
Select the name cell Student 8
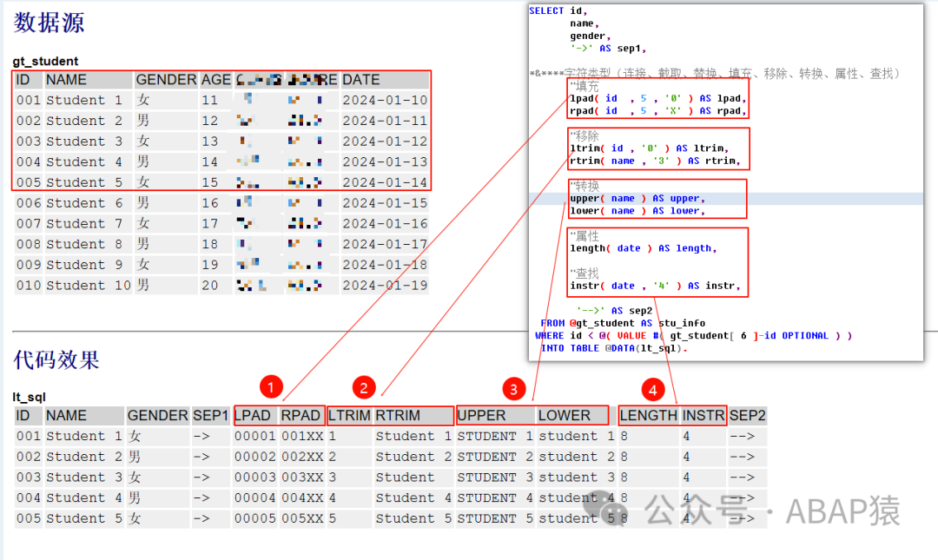tap(84, 244)
